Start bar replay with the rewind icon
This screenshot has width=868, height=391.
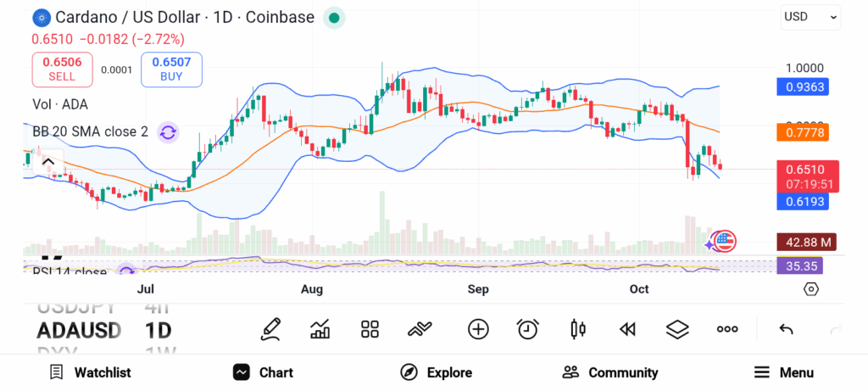627,329
